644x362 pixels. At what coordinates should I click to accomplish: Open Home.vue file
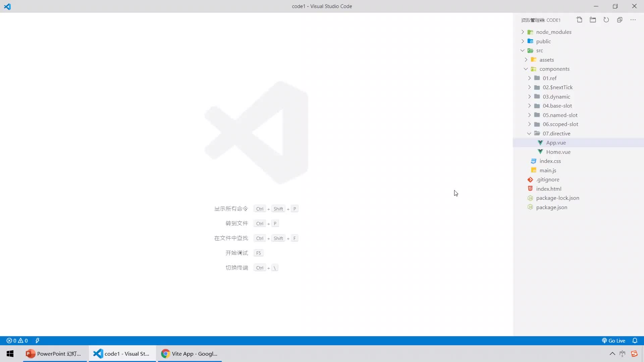[578, 152]
